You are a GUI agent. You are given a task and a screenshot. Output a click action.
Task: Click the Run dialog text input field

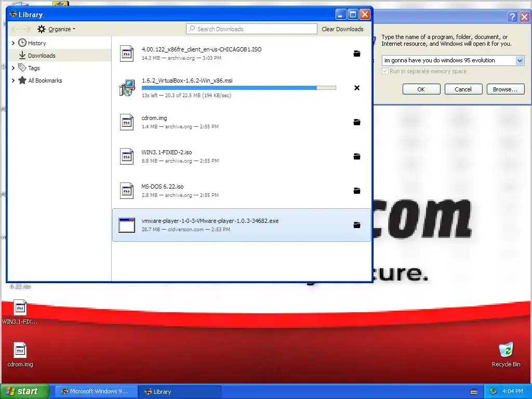point(448,60)
